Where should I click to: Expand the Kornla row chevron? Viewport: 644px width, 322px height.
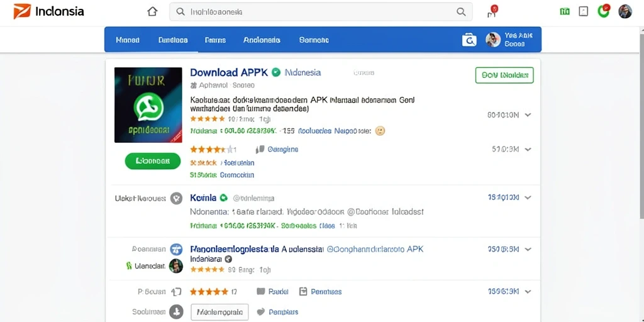[528, 197]
